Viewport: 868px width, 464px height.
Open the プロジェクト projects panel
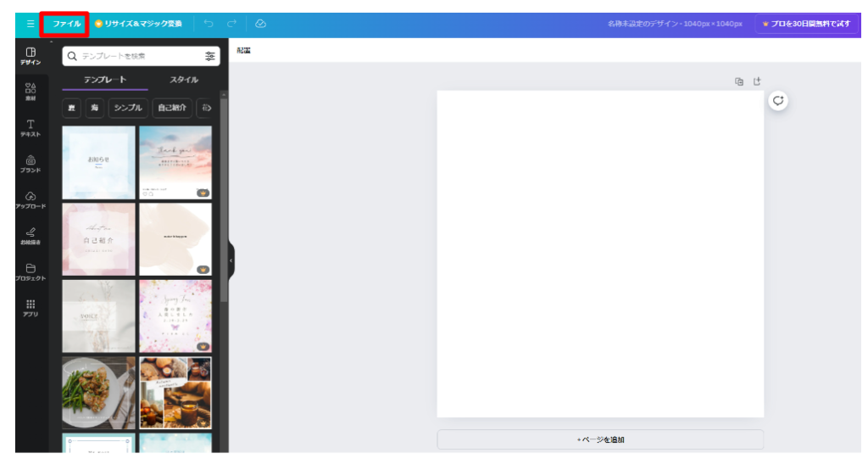coord(31,271)
